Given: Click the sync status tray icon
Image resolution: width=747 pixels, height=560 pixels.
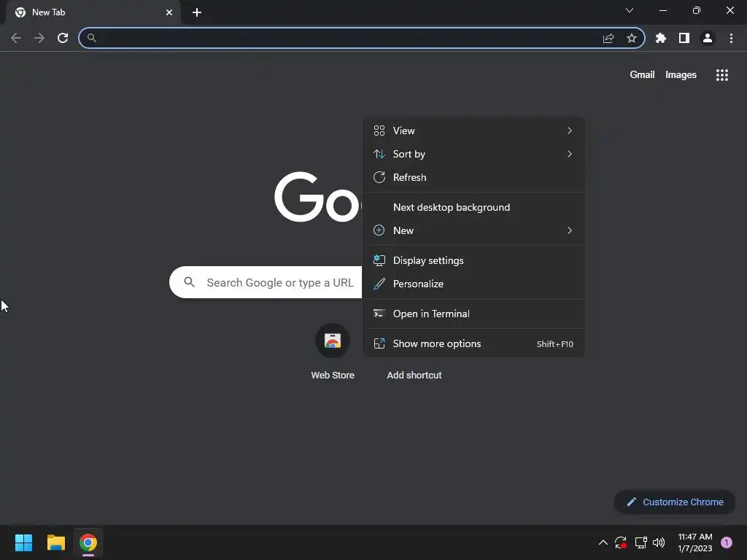Looking at the screenshot, I should (x=621, y=542).
